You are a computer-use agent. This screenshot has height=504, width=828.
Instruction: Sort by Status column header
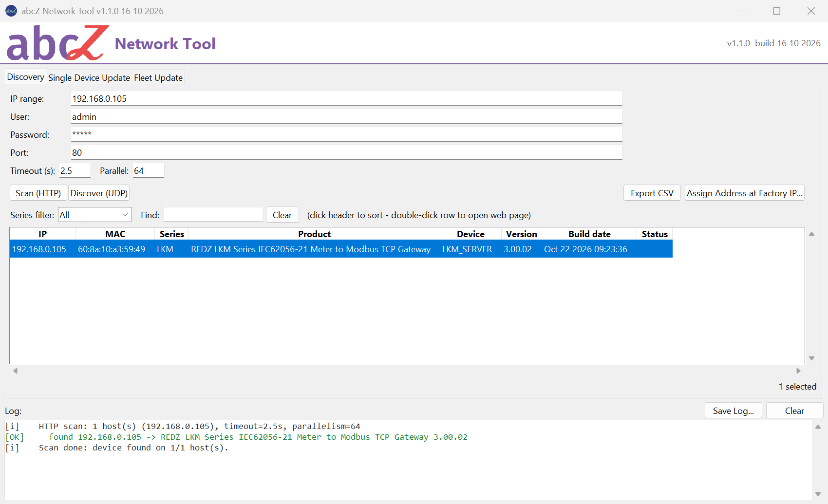click(x=655, y=234)
